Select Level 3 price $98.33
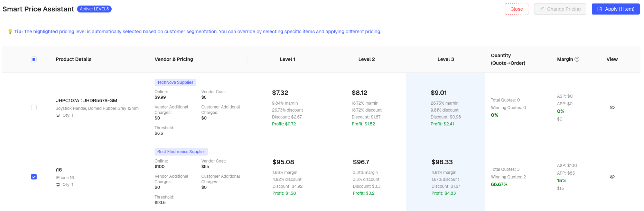This screenshot has height=211, width=644. [442, 162]
